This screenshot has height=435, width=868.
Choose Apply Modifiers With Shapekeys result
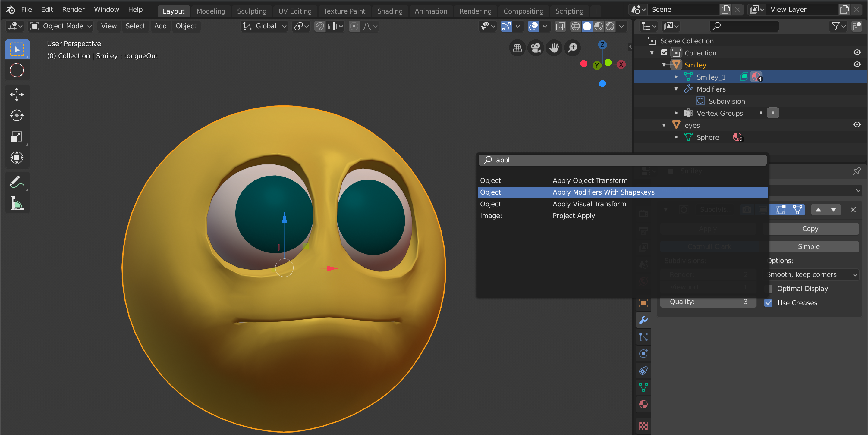(x=622, y=192)
